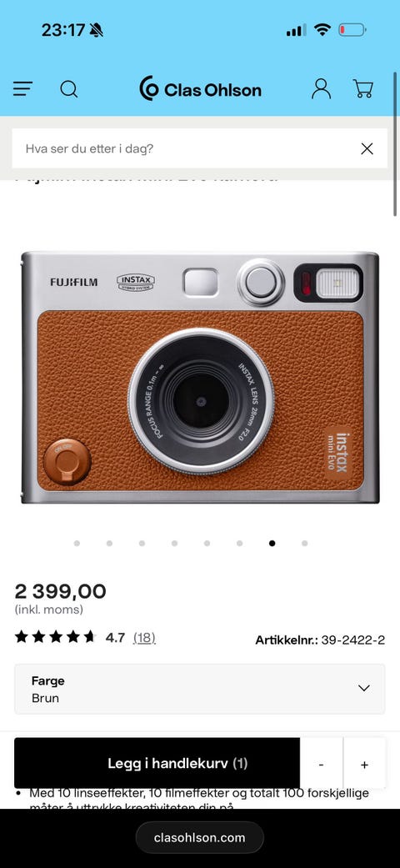The height and width of the screenshot is (868, 400).
Task: Expand color options via chevron arrow
Action: point(363,688)
